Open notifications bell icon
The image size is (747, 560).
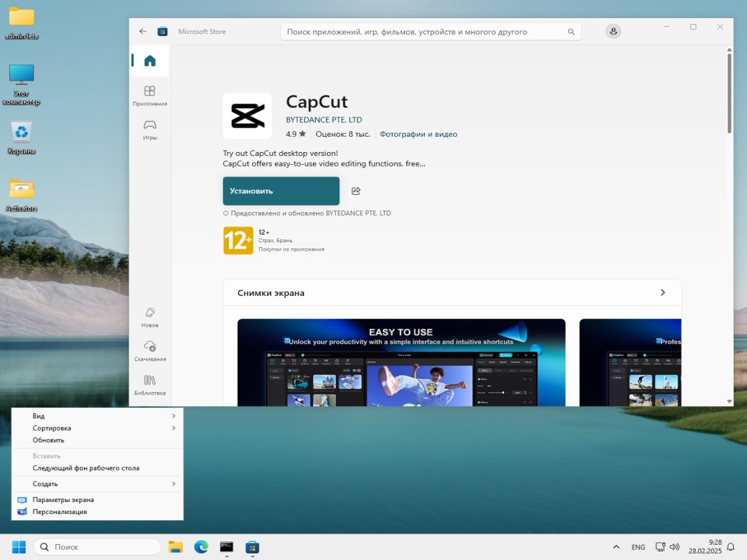tap(731, 547)
